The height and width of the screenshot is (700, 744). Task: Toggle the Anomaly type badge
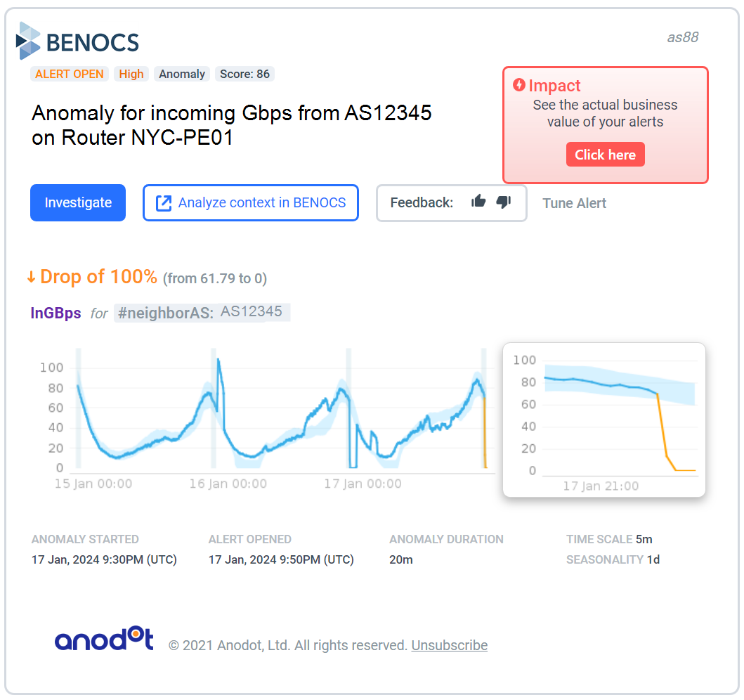tap(181, 74)
